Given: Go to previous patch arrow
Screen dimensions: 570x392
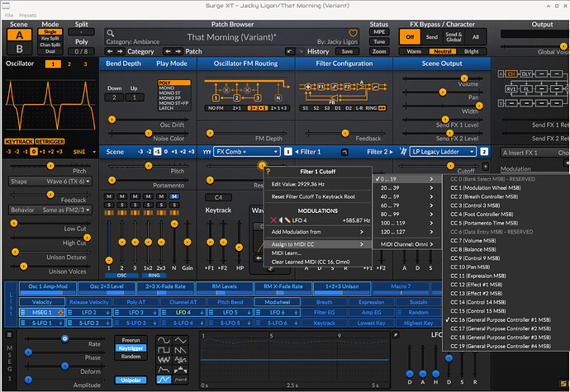Looking at the screenshot, I should click(168, 51).
